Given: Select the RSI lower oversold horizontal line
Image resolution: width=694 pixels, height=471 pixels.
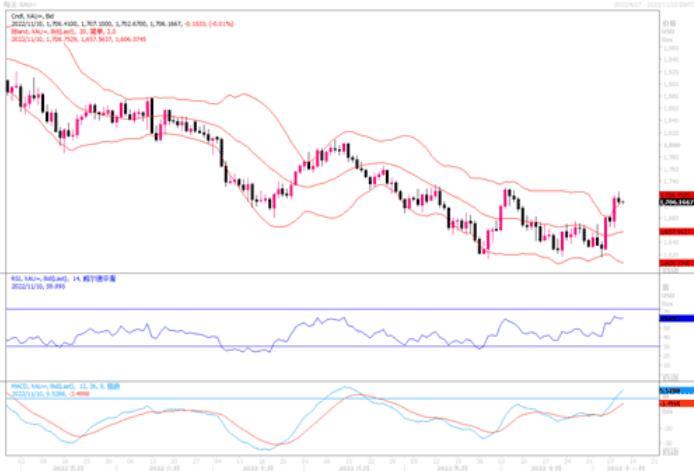Looking at the screenshot, I should [300, 347].
